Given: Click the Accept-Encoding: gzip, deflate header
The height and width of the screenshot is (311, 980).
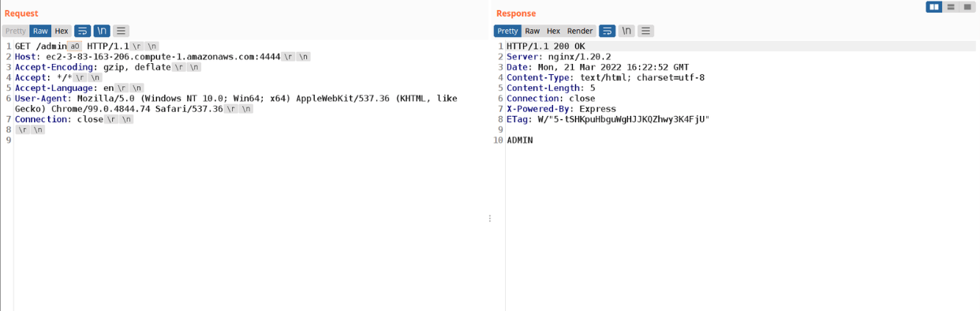Looking at the screenshot, I should [x=92, y=67].
